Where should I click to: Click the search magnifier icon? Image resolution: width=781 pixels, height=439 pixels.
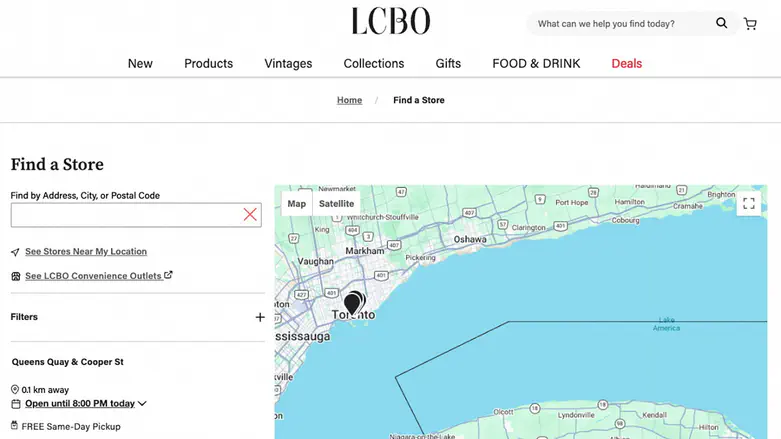[721, 23]
